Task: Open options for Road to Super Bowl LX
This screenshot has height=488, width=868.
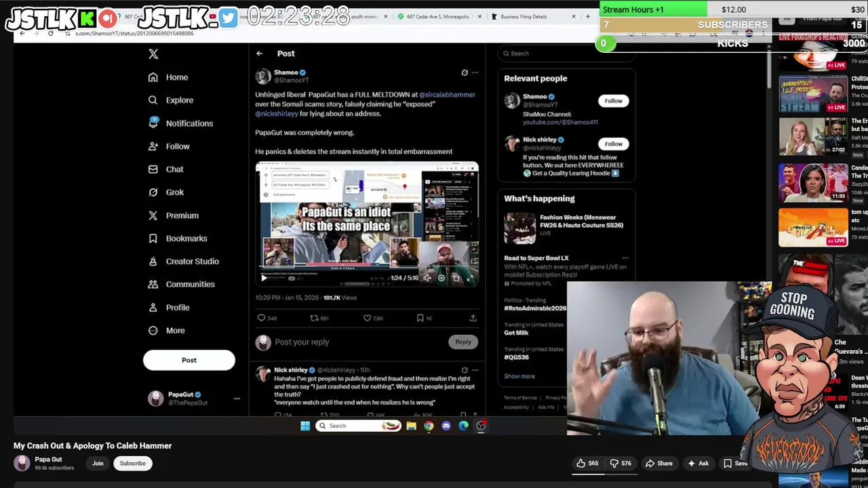Action: coord(625,258)
